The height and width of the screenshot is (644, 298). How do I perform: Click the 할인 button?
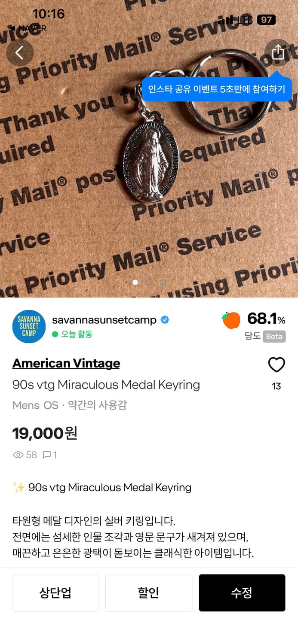[x=149, y=593]
